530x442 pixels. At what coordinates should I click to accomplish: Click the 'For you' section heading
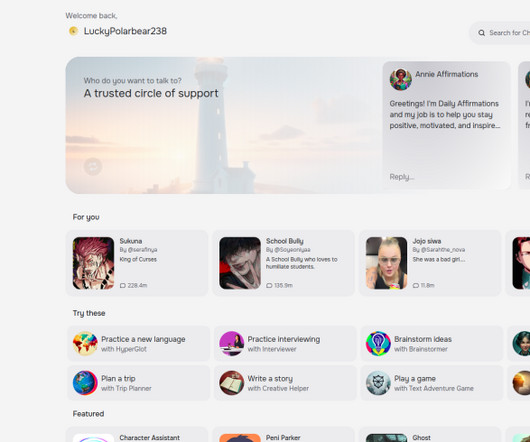coord(86,217)
